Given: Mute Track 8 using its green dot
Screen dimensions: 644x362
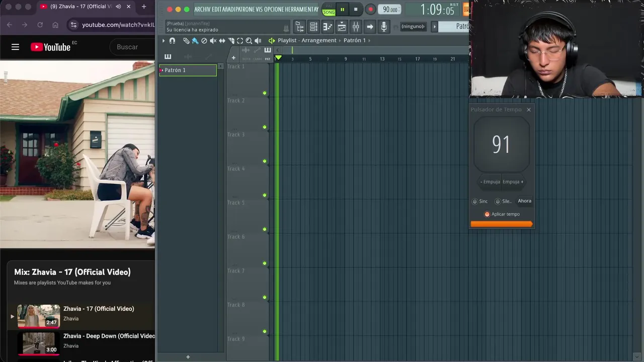Looking at the screenshot, I should pyautogui.click(x=265, y=331).
